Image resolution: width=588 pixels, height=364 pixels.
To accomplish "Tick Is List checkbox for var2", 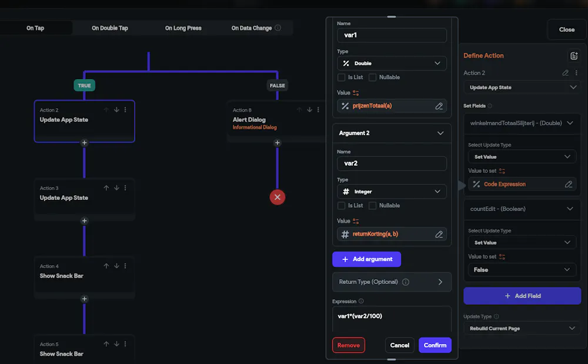I will tap(341, 205).
